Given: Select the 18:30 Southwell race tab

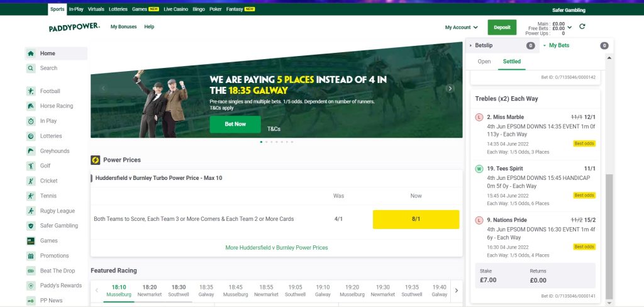Looking at the screenshot, I should coord(179,291).
